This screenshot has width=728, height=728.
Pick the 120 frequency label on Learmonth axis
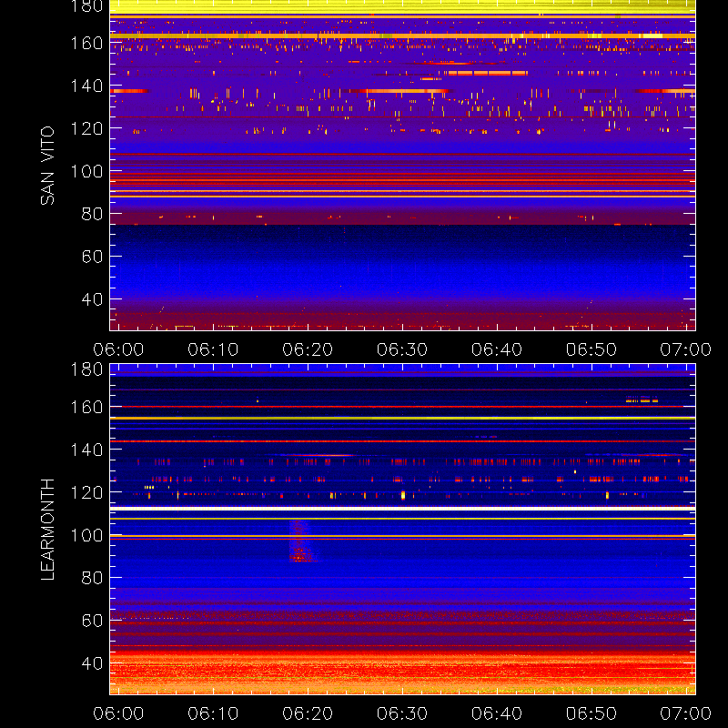pyautogui.click(x=86, y=492)
